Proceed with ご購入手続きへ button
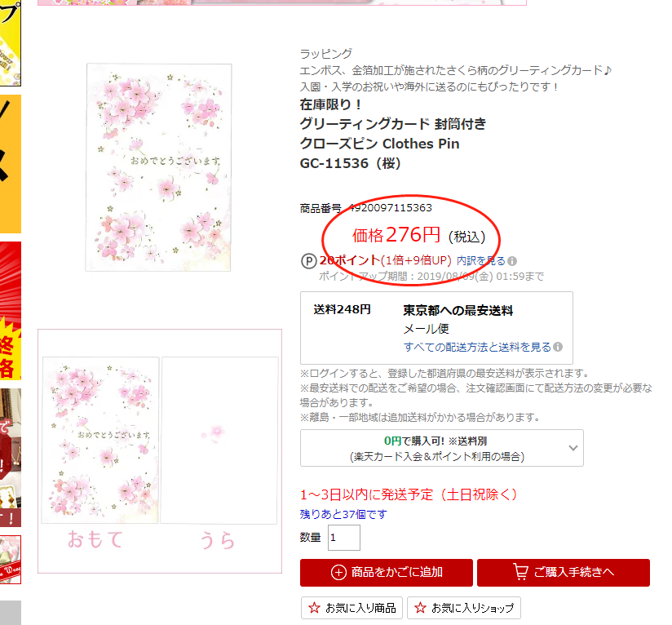 [564, 572]
